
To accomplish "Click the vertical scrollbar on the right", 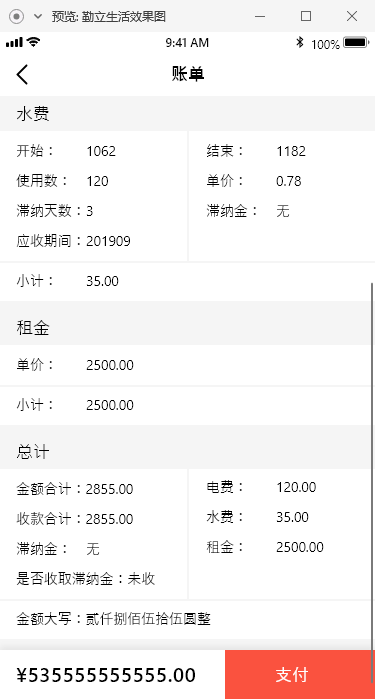I will [x=371, y=483].
